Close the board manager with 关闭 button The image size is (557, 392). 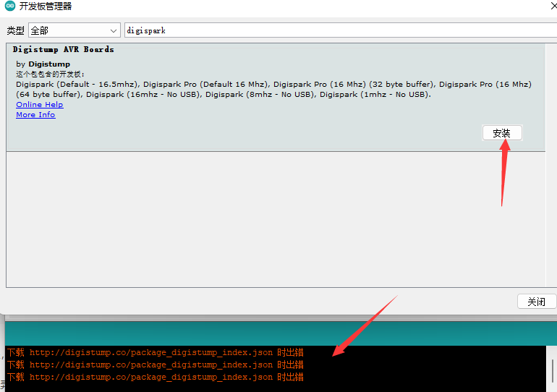(x=536, y=302)
